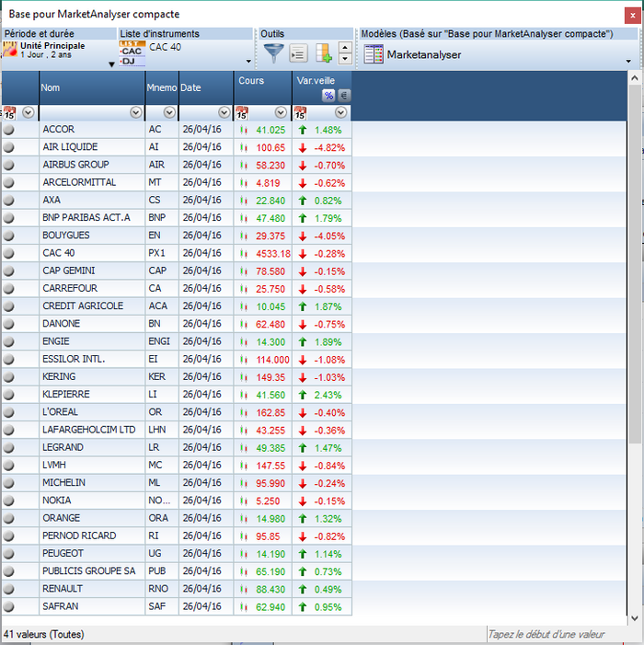Click the chart icon beside CAC 40 price
The height and width of the screenshot is (645, 644).
[x=244, y=254]
